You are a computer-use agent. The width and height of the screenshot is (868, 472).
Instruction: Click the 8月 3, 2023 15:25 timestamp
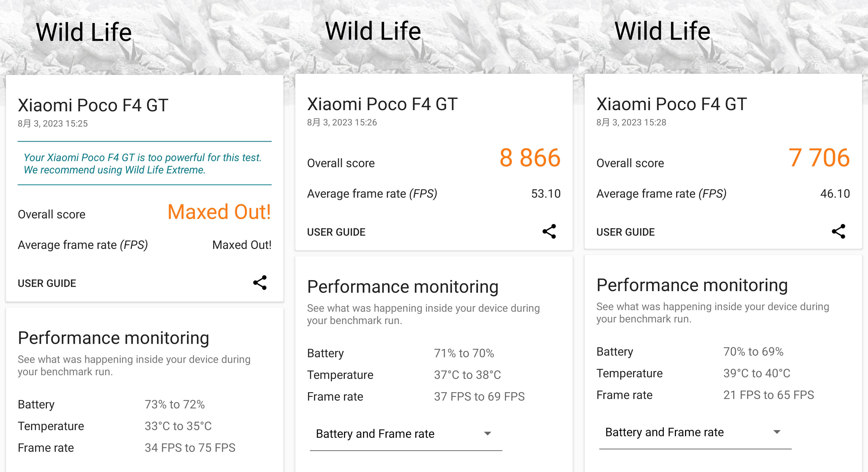pyautogui.click(x=53, y=123)
